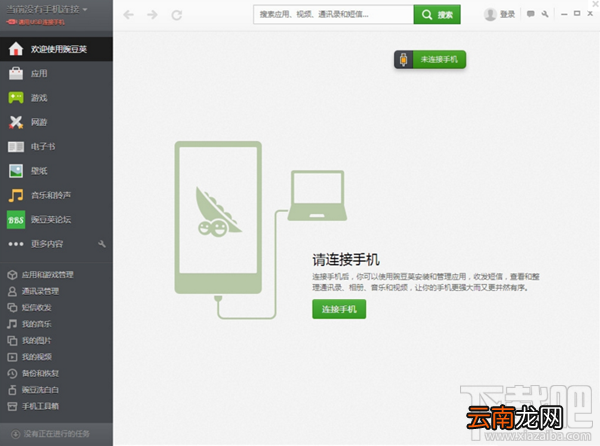Open the 壁纸 picture icon
The image size is (600, 446).
click(x=16, y=171)
